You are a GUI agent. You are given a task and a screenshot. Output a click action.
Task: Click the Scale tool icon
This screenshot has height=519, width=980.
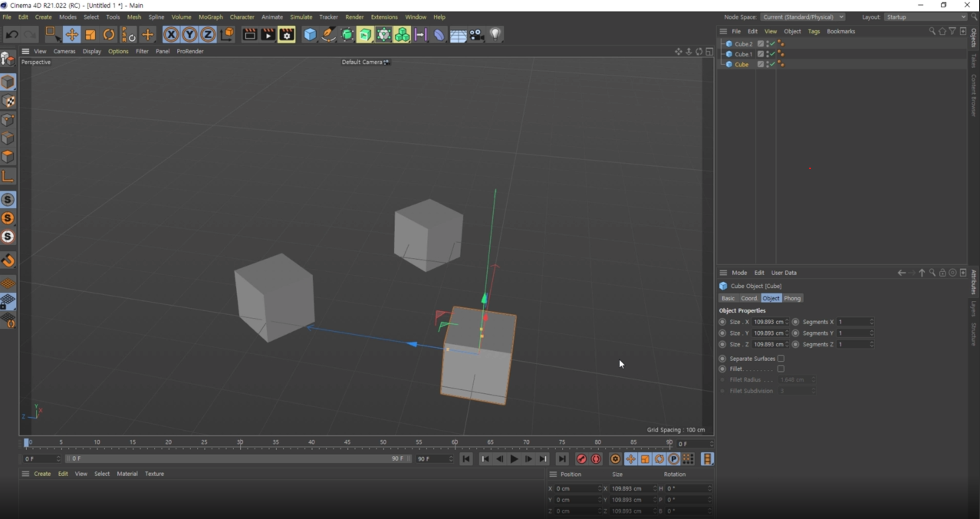click(90, 35)
